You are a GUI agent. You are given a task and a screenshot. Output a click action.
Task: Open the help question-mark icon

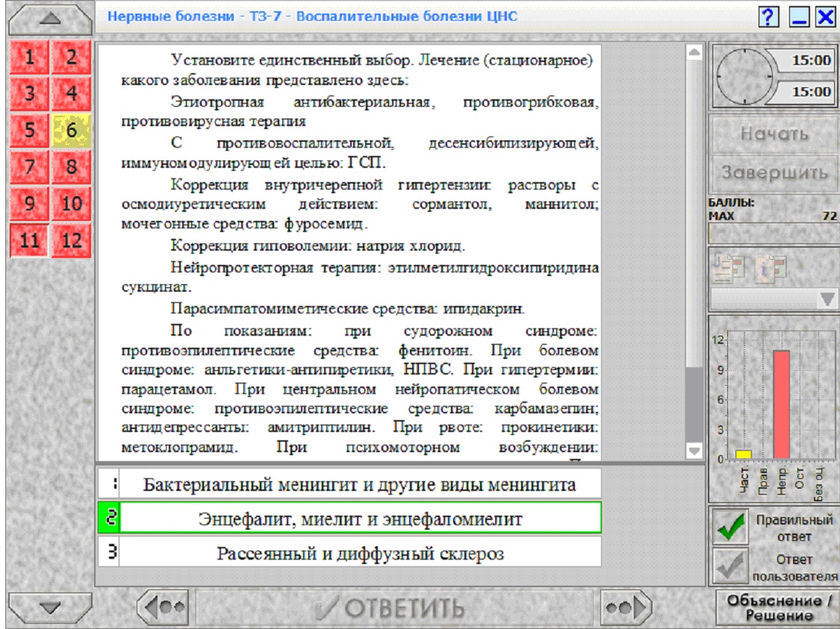pyautogui.click(x=768, y=16)
